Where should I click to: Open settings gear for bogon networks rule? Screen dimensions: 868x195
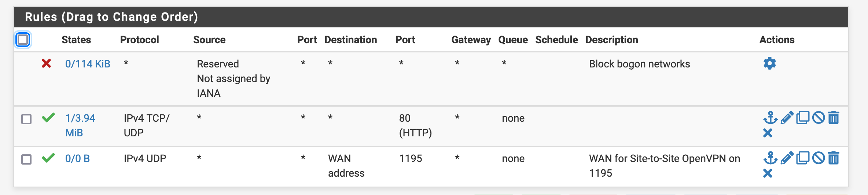tap(769, 63)
